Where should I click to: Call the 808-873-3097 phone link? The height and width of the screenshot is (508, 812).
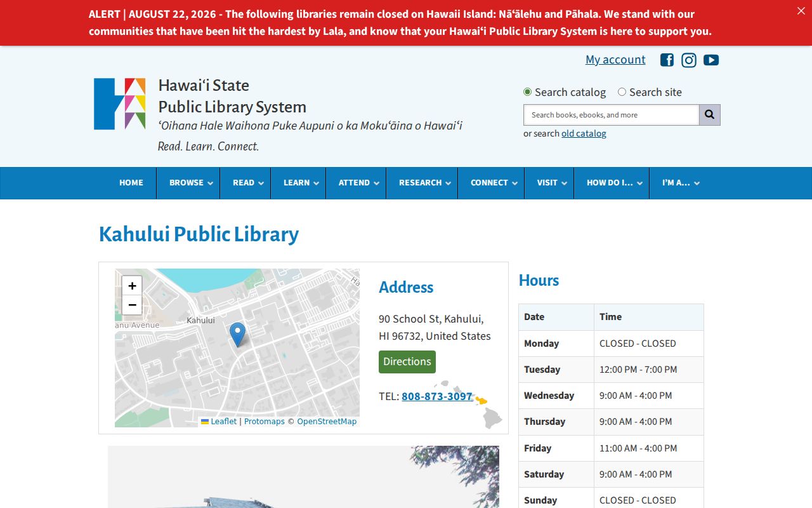[x=437, y=396]
